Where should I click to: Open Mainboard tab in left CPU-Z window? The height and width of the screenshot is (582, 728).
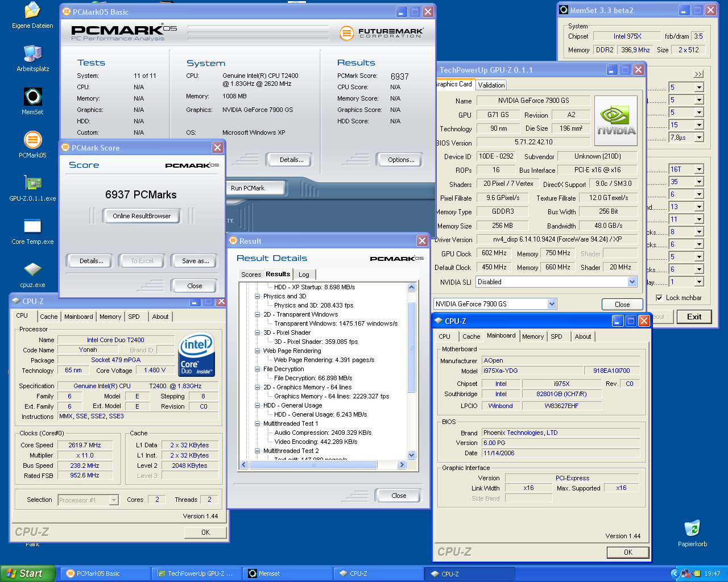[78, 317]
